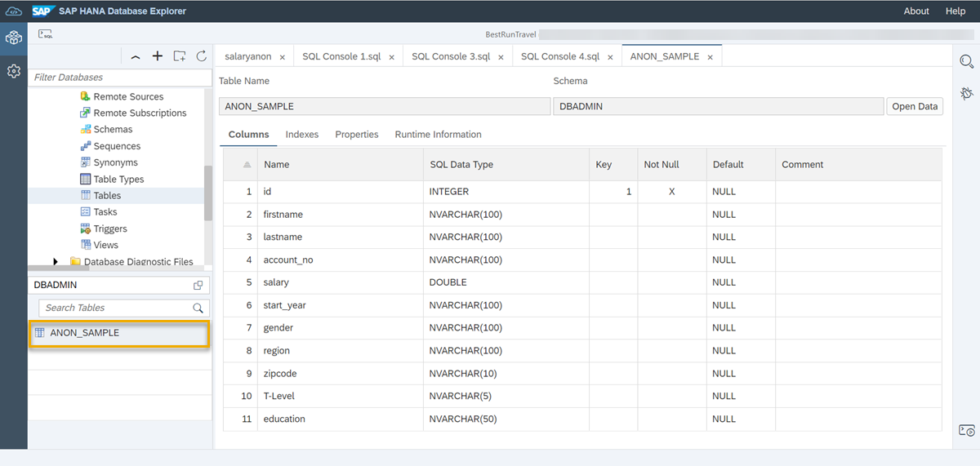Refresh the database tree
Screen dimensions: 980x466
click(x=202, y=56)
